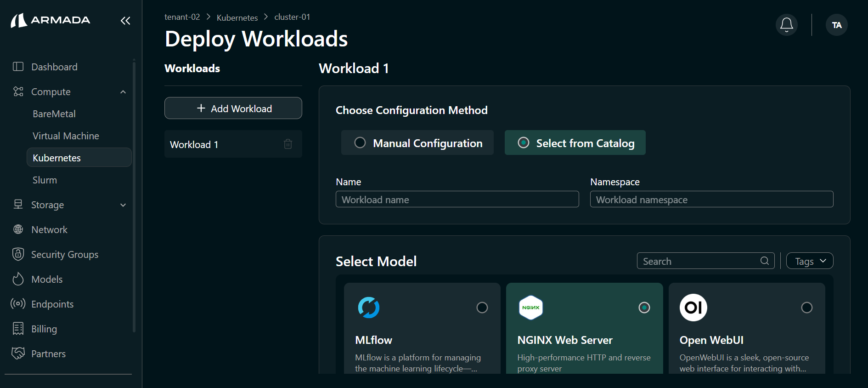Viewport: 868px width, 388px height.
Task: Collapse the Compute section chevron
Action: click(123, 92)
